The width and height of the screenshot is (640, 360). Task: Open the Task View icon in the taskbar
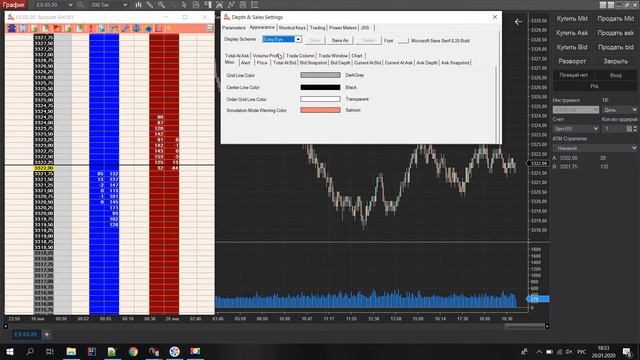pyautogui.click(x=50, y=351)
